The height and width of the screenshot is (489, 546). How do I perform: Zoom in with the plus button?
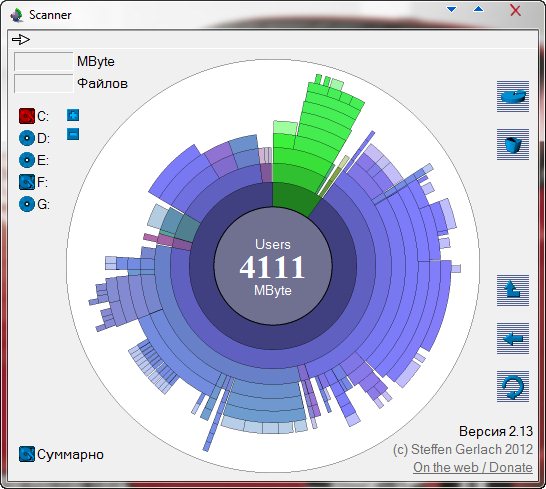point(73,115)
